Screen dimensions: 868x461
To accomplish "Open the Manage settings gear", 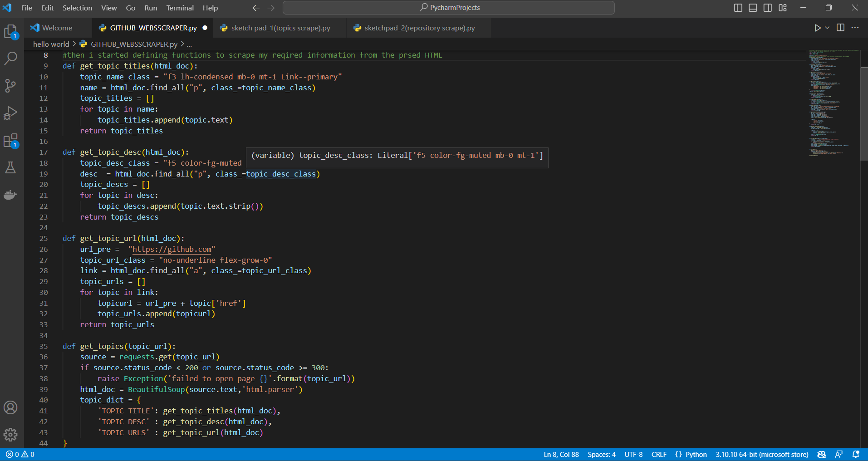I will coord(10,435).
